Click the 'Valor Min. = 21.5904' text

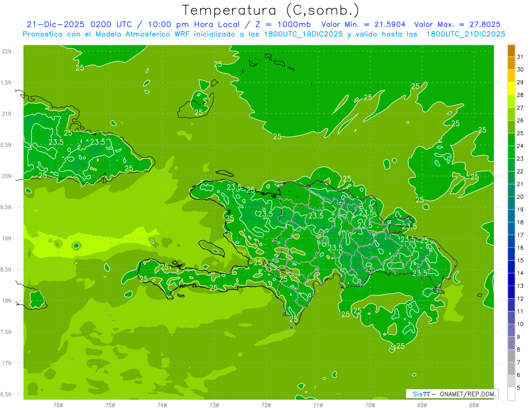(364, 24)
